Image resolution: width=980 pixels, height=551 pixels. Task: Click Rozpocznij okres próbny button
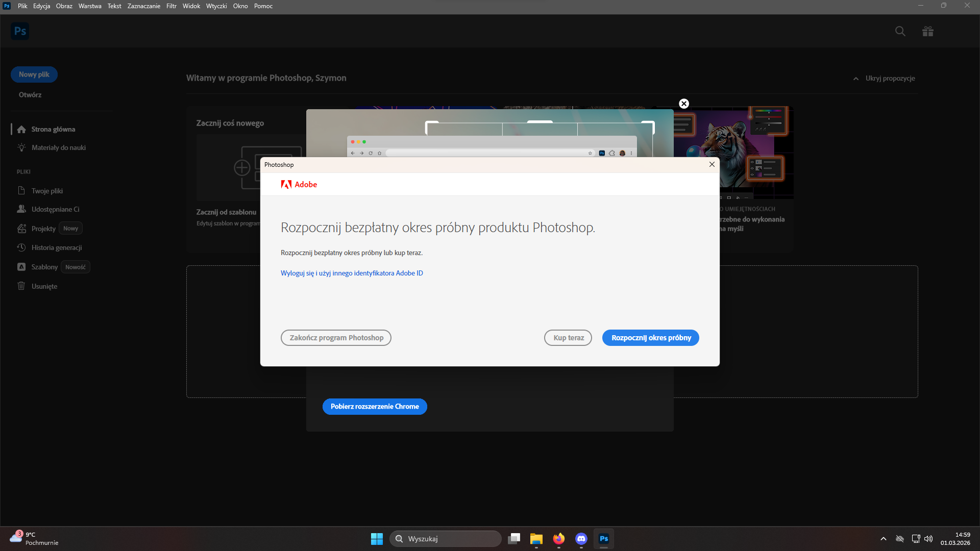(x=651, y=338)
